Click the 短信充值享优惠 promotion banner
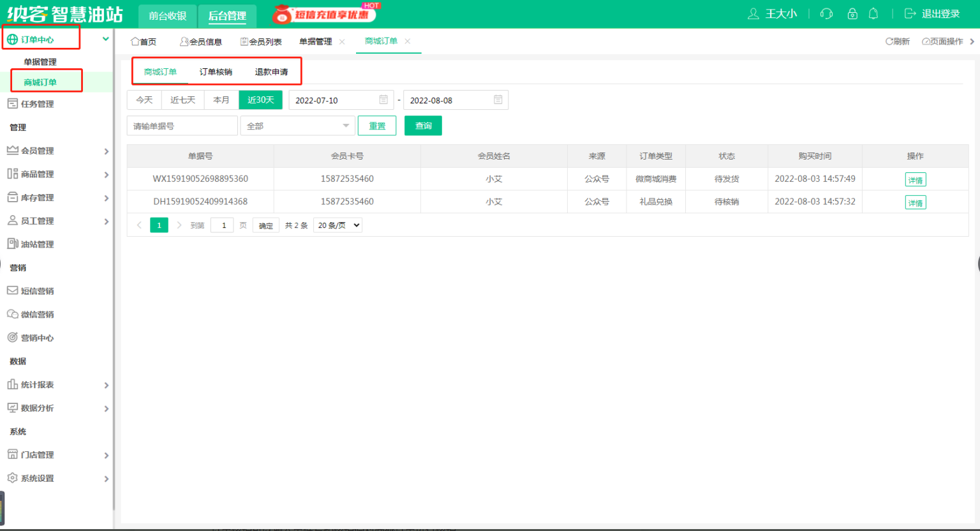Image resolution: width=980 pixels, height=531 pixels. point(325,14)
